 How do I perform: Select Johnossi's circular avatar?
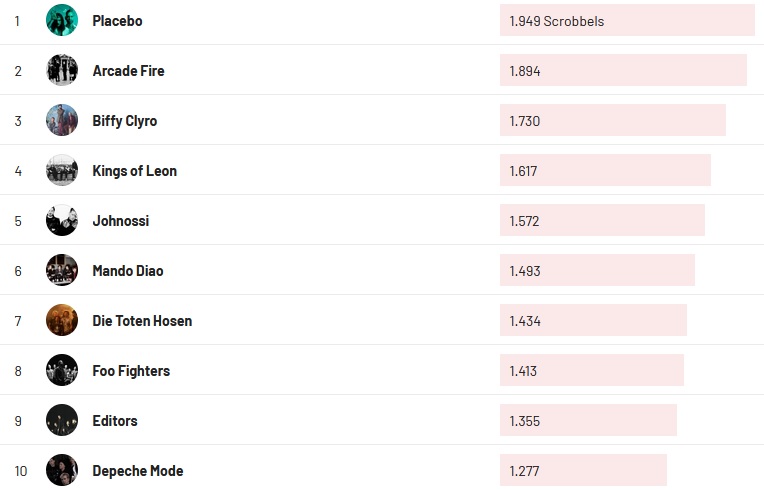62,220
